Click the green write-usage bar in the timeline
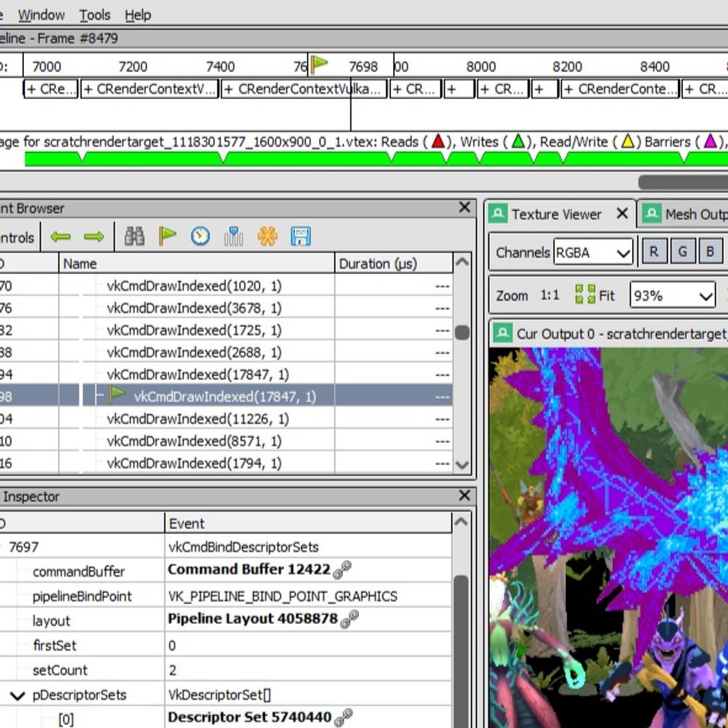The height and width of the screenshot is (728, 728). click(x=376, y=159)
